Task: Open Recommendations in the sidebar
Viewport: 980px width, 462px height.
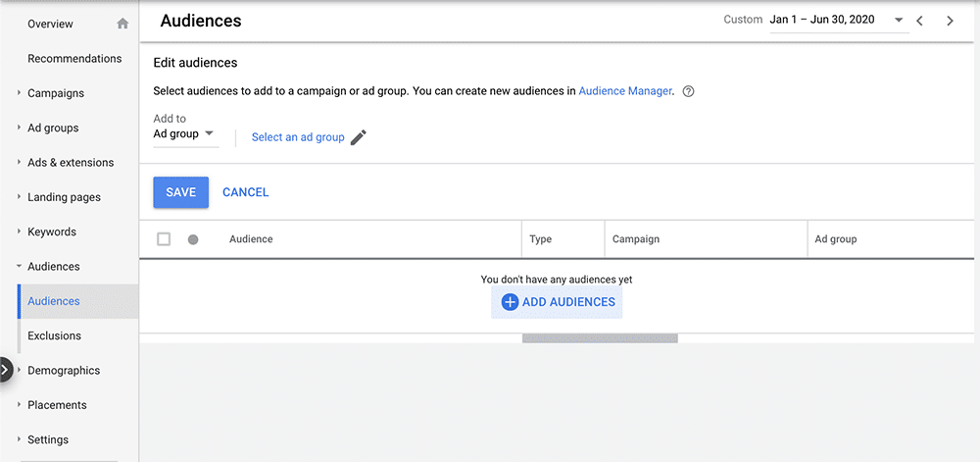Action: [75, 59]
